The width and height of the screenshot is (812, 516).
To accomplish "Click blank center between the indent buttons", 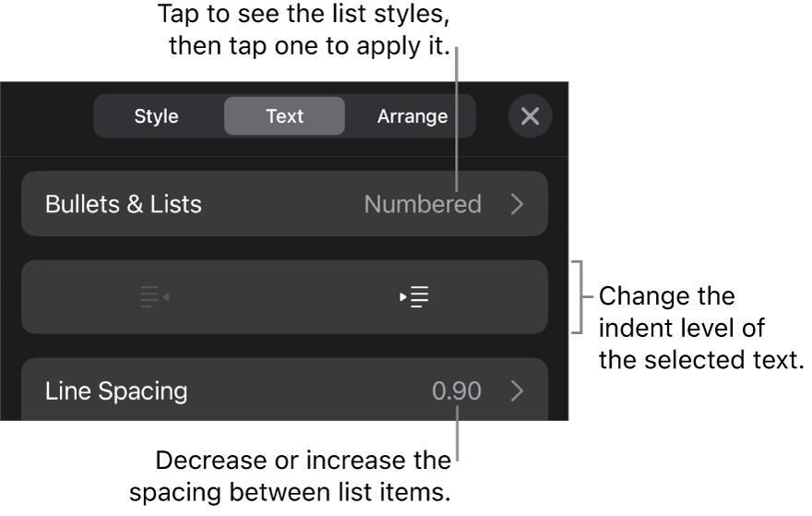I will pyautogui.click(x=284, y=297).
